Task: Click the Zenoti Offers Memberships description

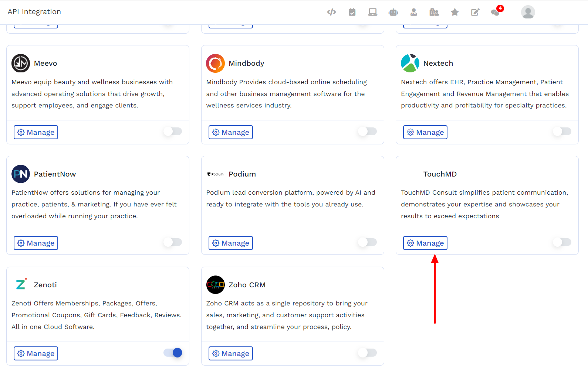Action: pyautogui.click(x=97, y=315)
